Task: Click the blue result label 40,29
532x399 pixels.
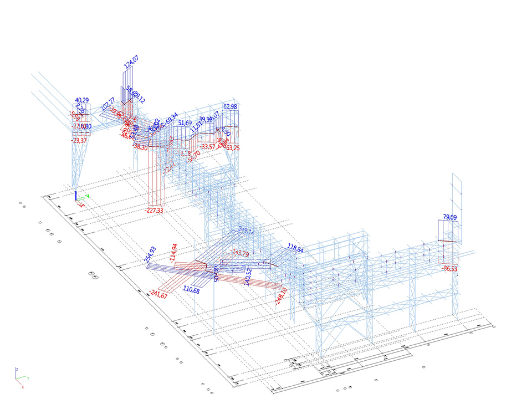Action: pyautogui.click(x=82, y=100)
